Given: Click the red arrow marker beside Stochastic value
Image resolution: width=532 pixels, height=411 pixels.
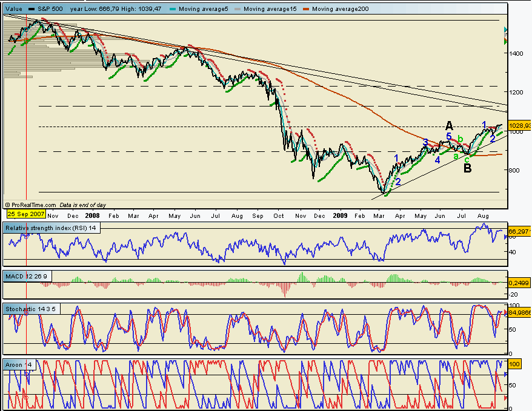Looking at the screenshot, I should (x=506, y=312).
